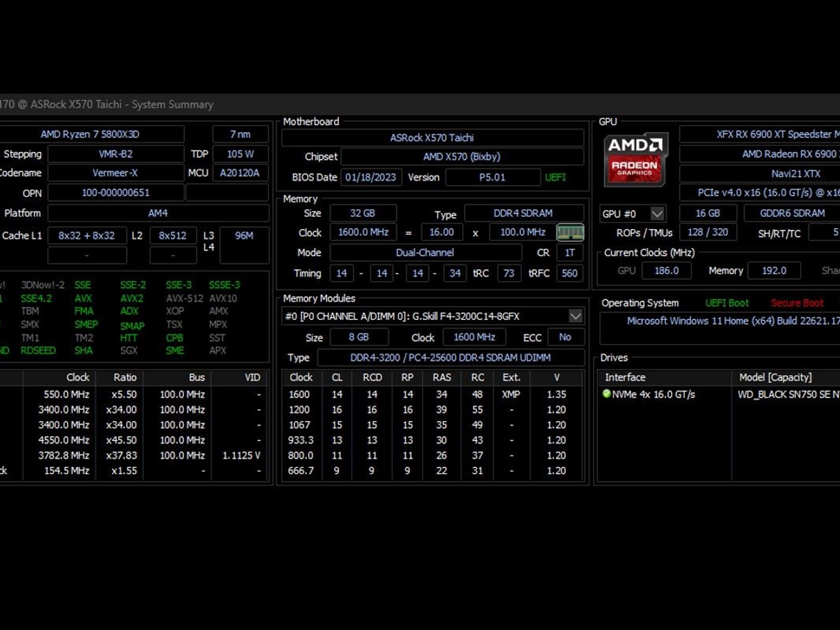Click the SSE4.2 feature flag
Image resolution: width=840 pixels, height=630 pixels.
coord(37,298)
